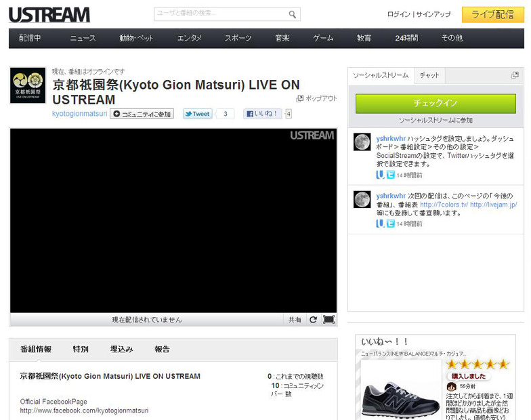Click yshrkwhr's avatar on 次回の配信 post

[x=362, y=199]
